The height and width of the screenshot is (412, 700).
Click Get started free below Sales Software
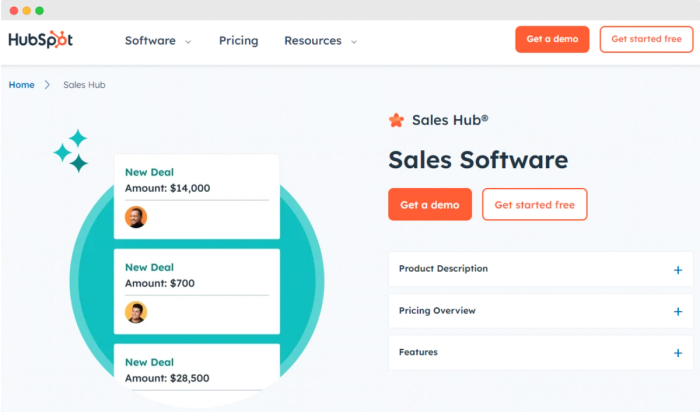tap(534, 204)
